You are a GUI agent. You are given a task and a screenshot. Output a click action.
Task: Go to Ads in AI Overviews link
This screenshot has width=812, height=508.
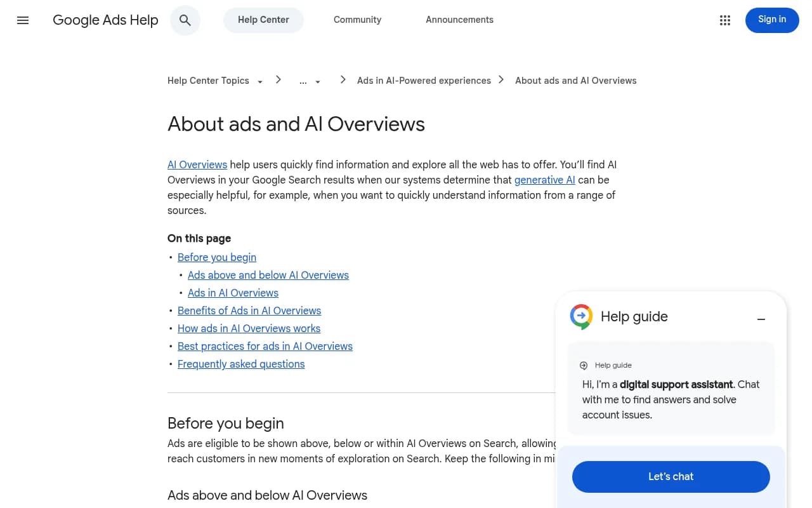tap(233, 293)
